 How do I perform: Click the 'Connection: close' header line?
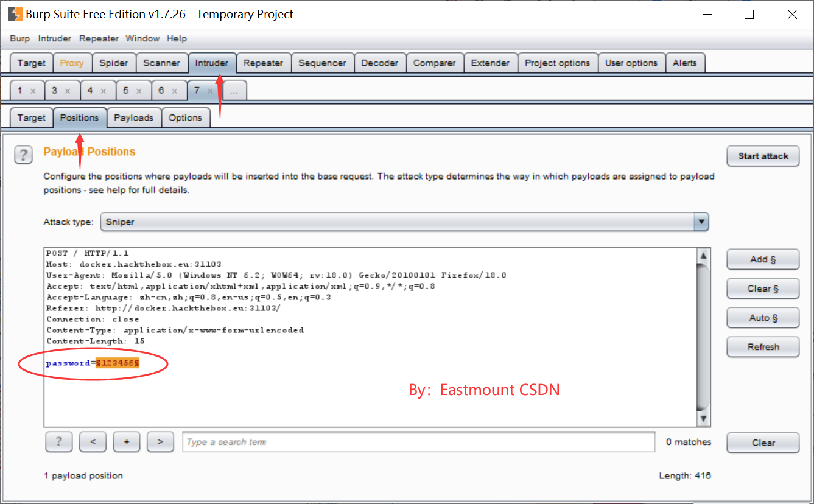click(93, 319)
